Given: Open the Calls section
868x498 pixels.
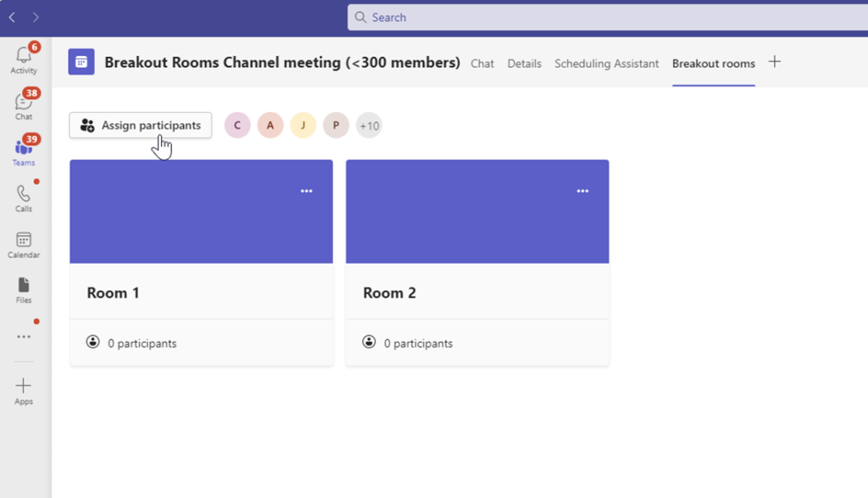Looking at the screenshot, I should (x=23, y=197).
